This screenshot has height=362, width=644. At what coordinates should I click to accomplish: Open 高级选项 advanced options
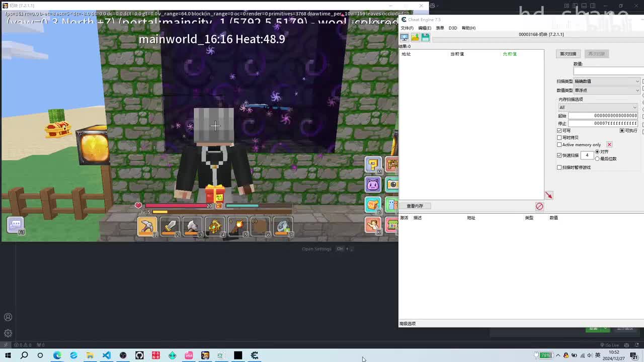click(408, 324)
